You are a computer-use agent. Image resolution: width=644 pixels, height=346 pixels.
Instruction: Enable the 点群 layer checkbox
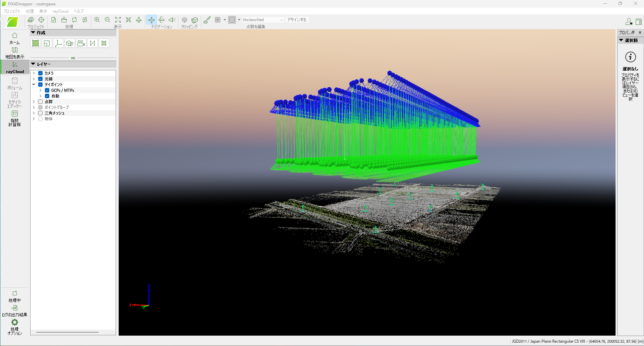40,101
